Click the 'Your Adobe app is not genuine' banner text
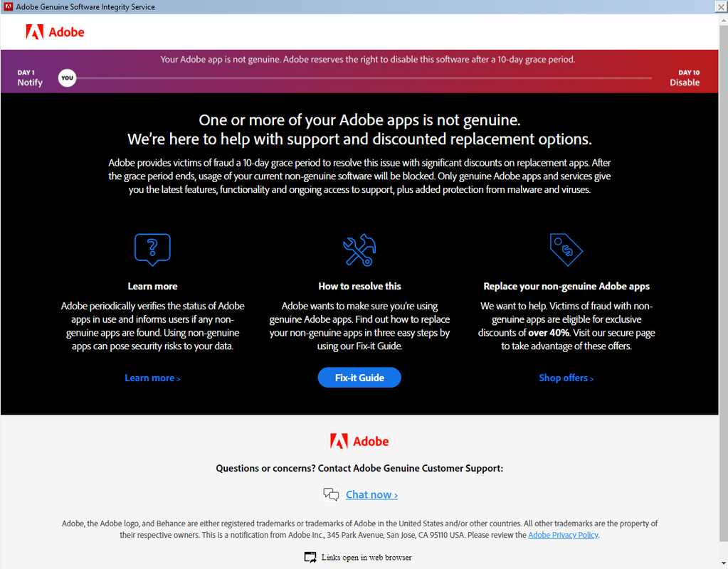This screenshot has height=569, width=728. [x=368, y=60]
